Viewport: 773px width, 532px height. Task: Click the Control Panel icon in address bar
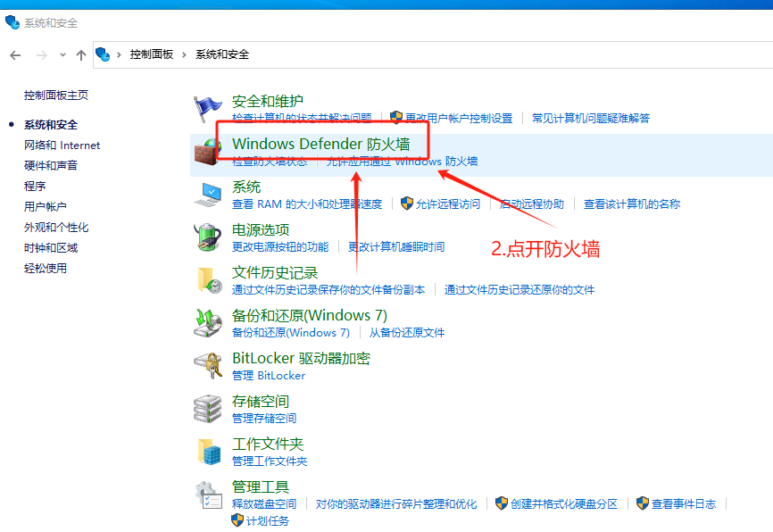pyautogui.click(x=104, y=54)
